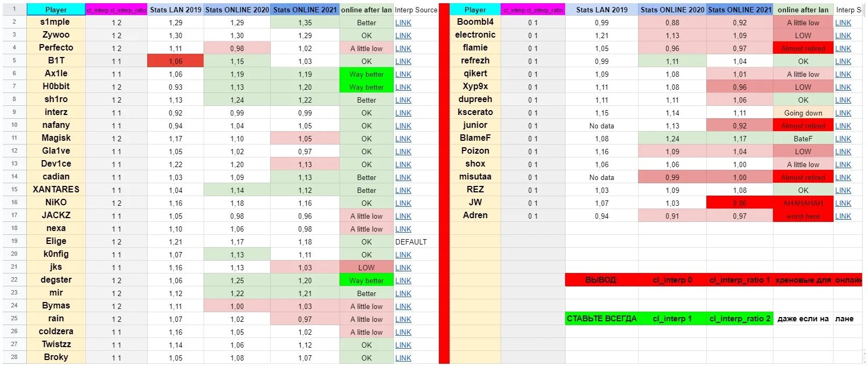Click the Stats ONLINE 2021 left header
This screenshot has width=868, height=367.
pyautogui.click(x=305, y=10)
